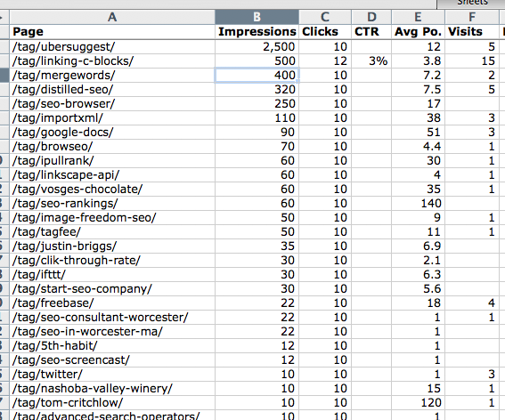Select the 12 clicks cell for linking-c-blocks
Screen dimensions: 505x420
tap(325, 61)
